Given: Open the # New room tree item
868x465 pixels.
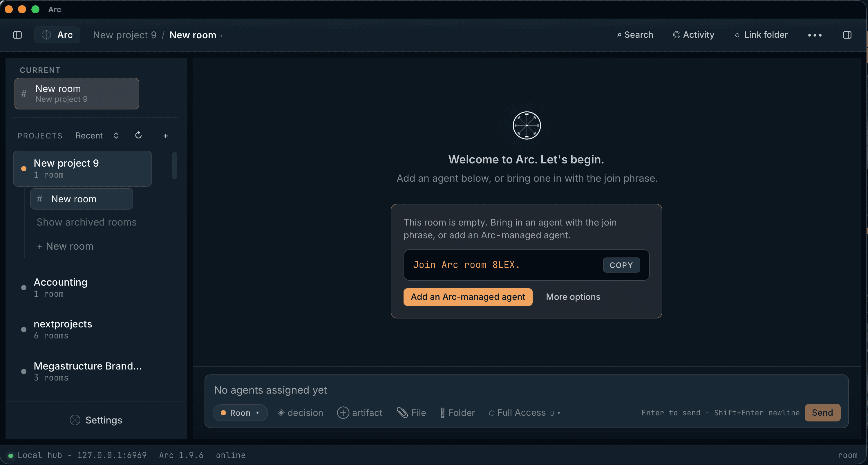Looking at the screenshot, I should [82, 199].
